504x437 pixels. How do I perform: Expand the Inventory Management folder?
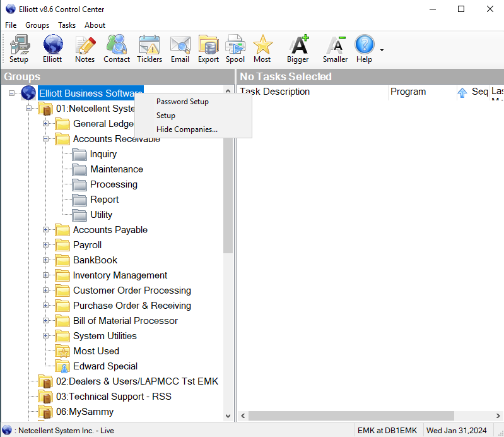[45, 275]
